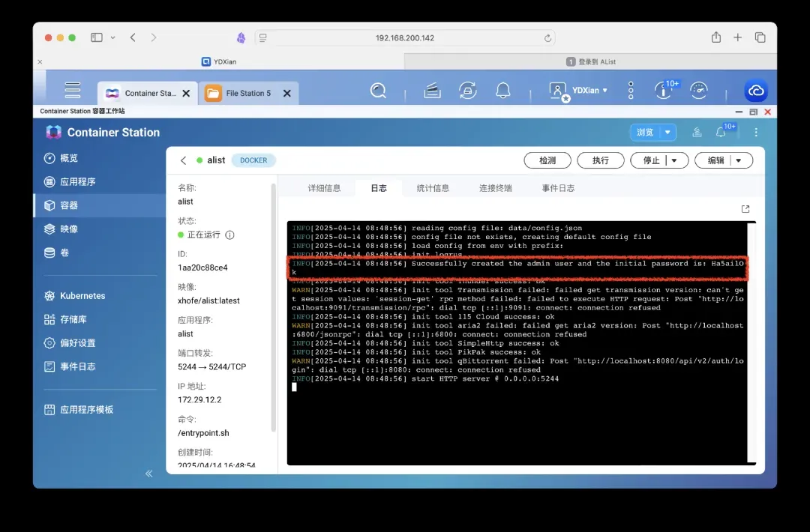Select Kubernetes in the left sidebar
The height and width of the screenshot is (532, 810).
coord(82,296)
